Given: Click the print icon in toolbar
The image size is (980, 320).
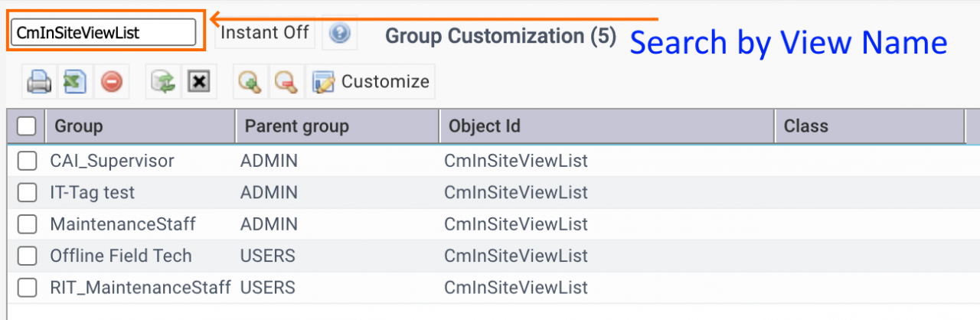Looking at the screenshot, I should coord(38,82).
